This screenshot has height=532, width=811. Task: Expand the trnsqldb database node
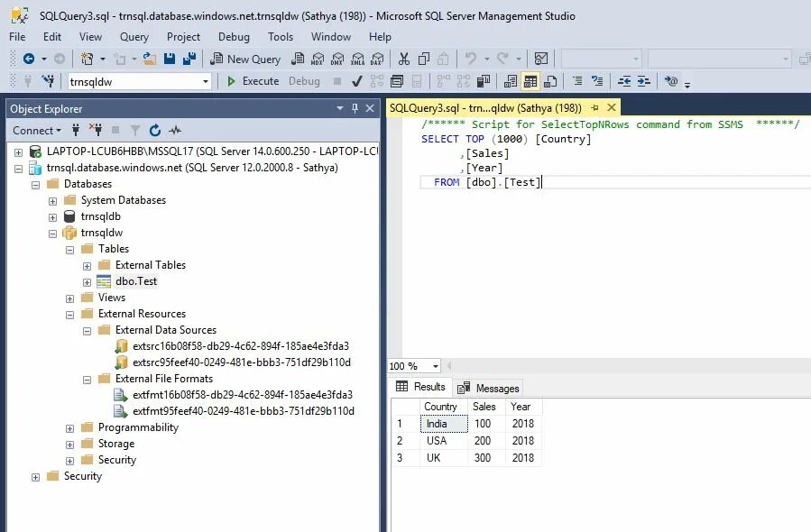click(52, 217)
